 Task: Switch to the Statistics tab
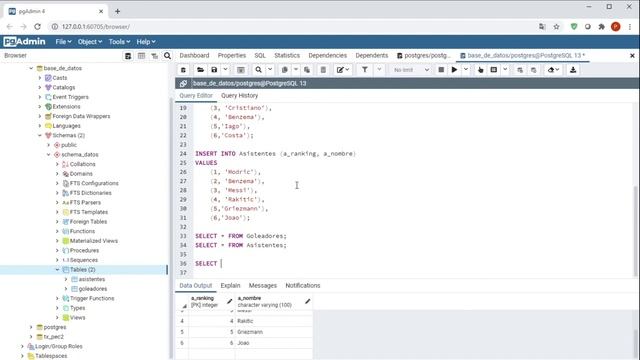point(287,56)
